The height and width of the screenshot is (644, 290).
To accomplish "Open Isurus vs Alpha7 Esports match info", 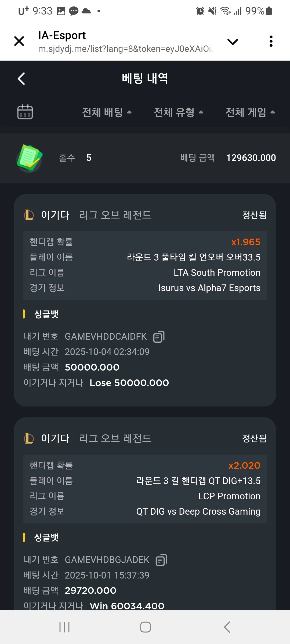I will 209,288.
